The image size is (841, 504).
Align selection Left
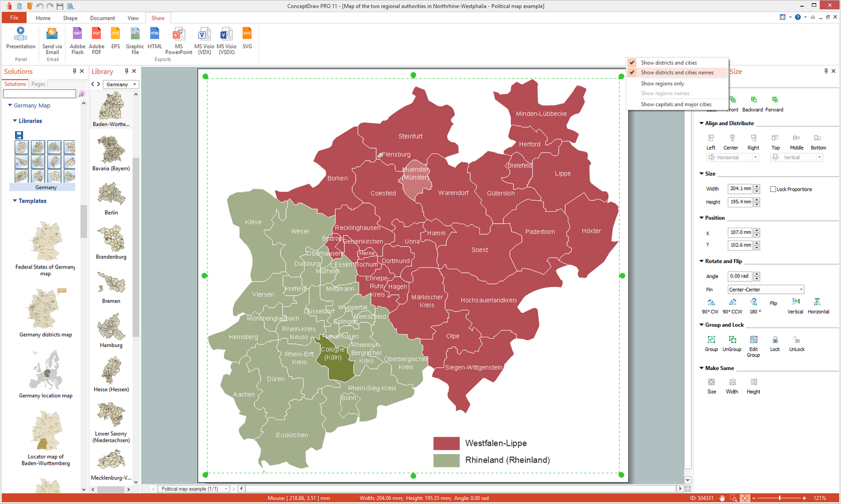pos(711,142)
